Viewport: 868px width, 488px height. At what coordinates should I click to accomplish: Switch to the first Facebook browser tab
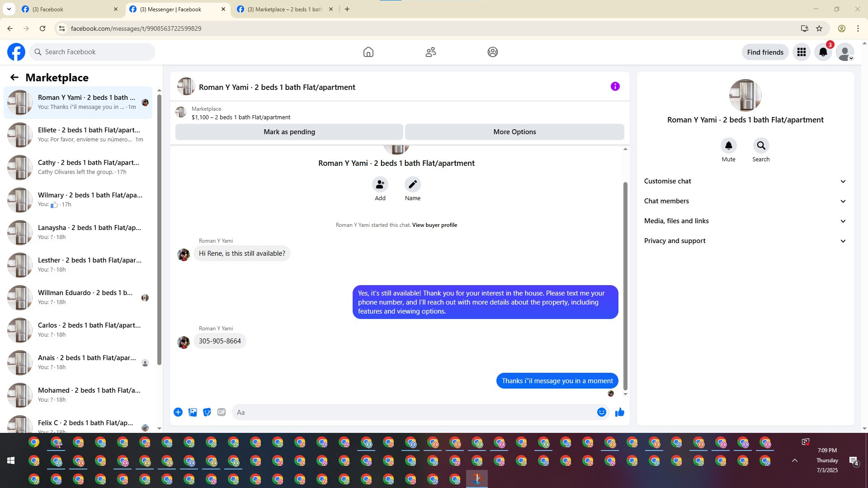tap(68, 9)
